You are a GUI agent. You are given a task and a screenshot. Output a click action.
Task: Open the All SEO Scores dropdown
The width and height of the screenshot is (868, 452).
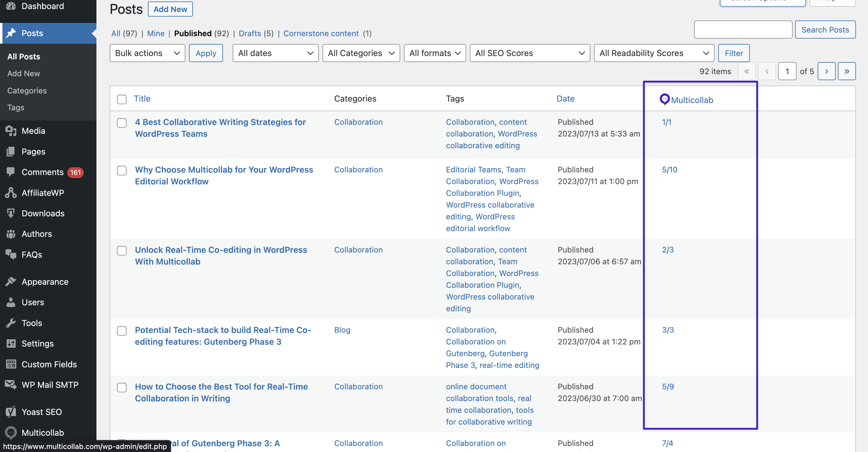pyautogui.click(x=530, y=53)
